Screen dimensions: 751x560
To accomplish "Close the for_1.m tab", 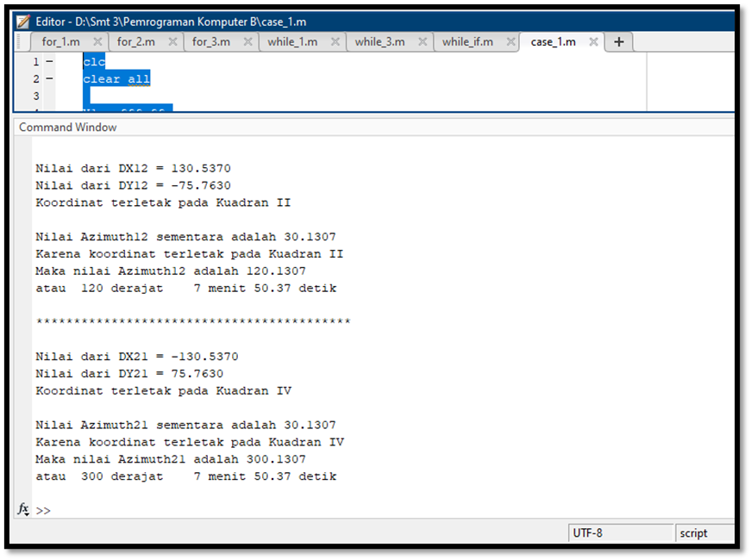I will click(x=97, y=41).
